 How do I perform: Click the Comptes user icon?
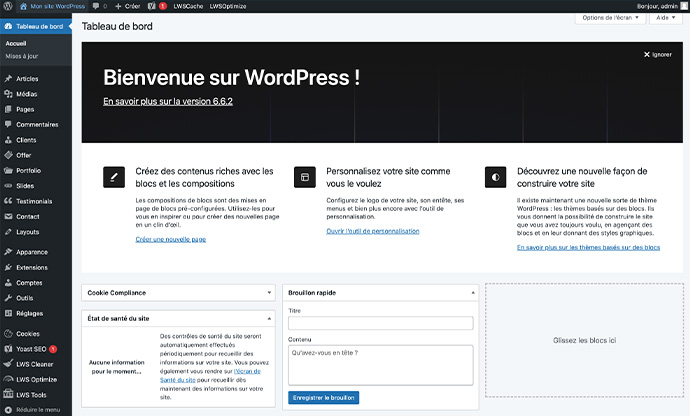pos(8,283)
